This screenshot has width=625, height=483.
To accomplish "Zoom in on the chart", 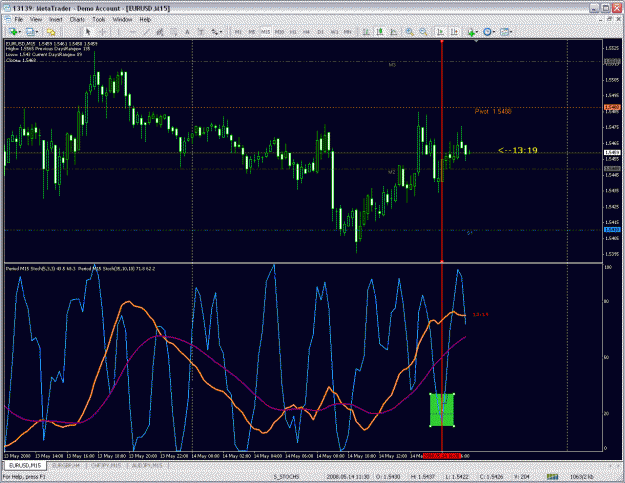I will point(409,32).
